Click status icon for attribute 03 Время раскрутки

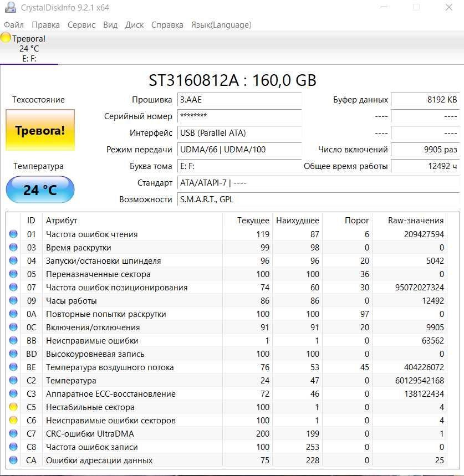[x=13, y=247]
